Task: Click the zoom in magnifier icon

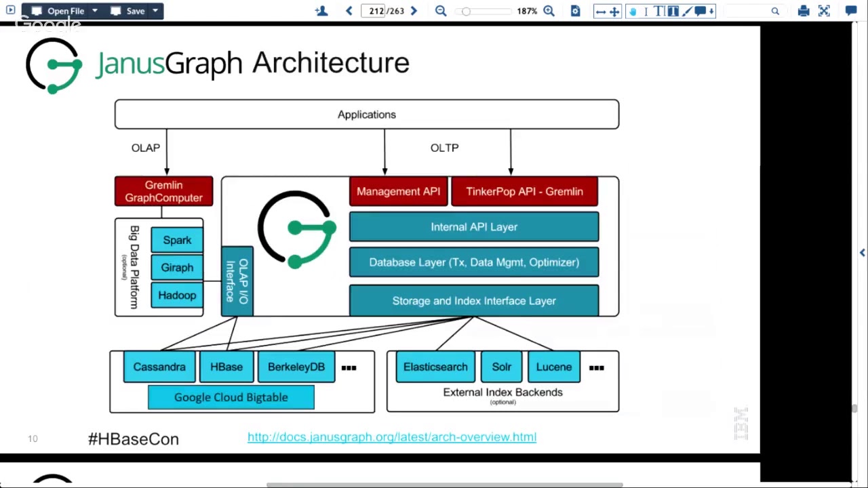Action: [549, 11]
